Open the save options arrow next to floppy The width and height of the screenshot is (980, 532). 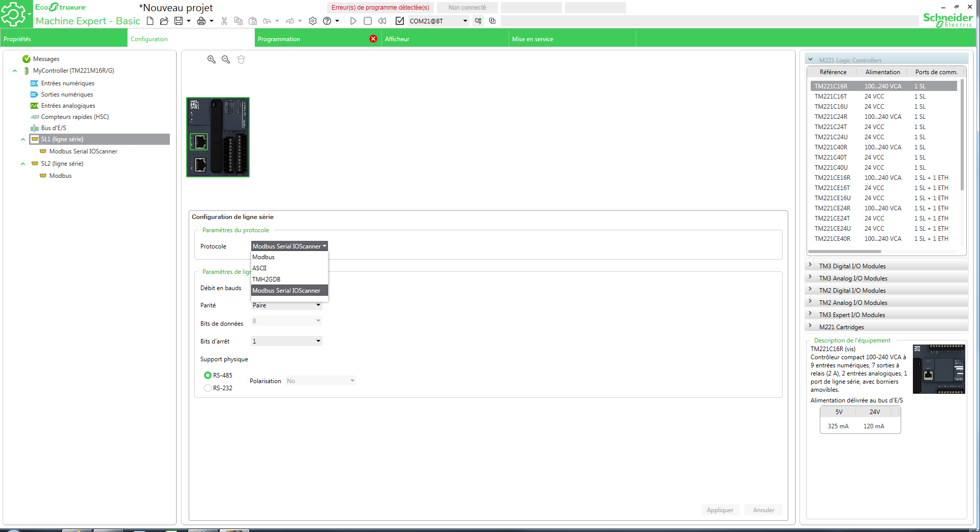pos(189,21)
